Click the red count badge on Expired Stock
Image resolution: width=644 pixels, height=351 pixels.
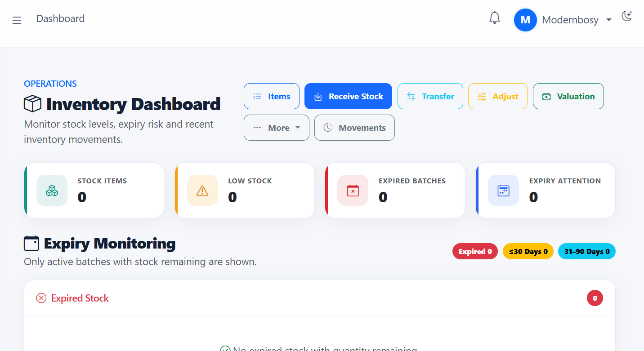coord(595,298)
